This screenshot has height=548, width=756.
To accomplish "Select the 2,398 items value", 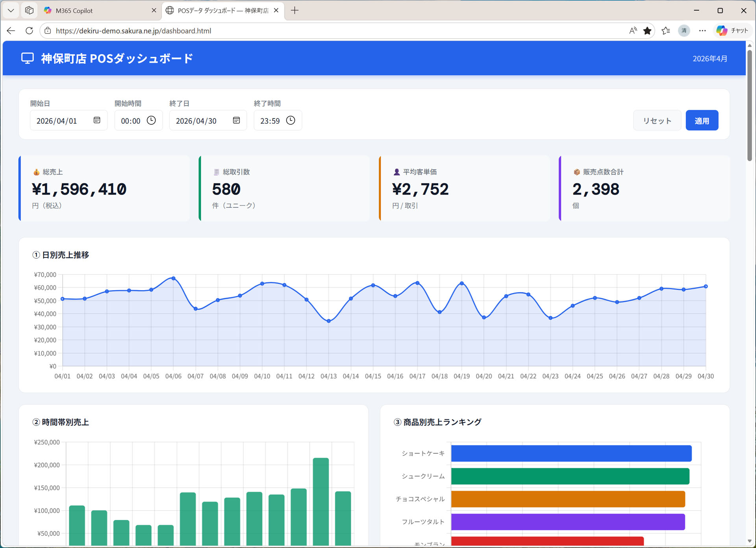I will (596, 189).
